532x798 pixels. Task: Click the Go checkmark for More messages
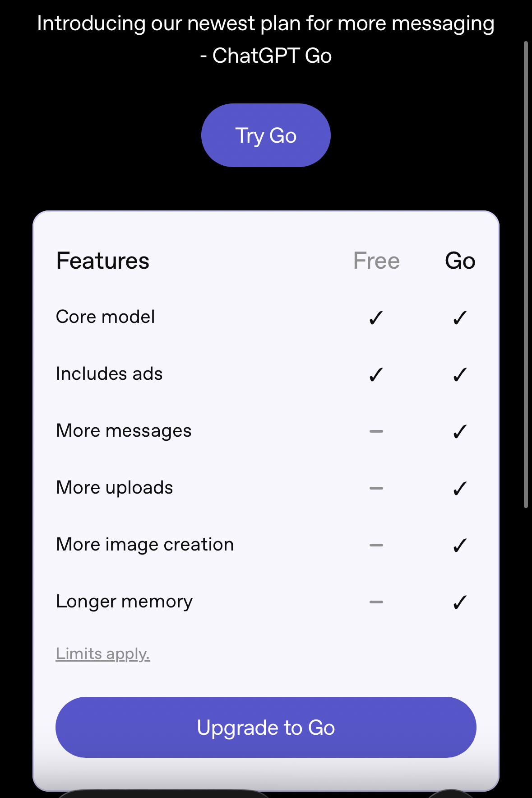(x=460, y=432)
